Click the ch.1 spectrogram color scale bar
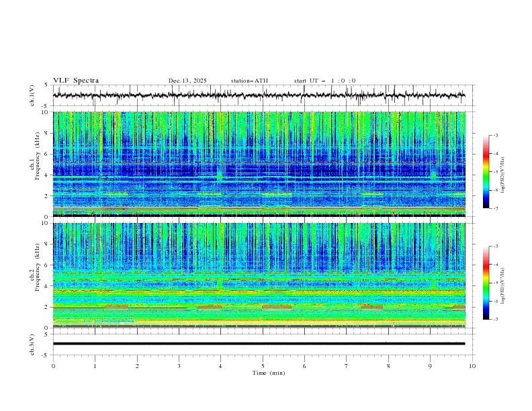 (486, 172)
